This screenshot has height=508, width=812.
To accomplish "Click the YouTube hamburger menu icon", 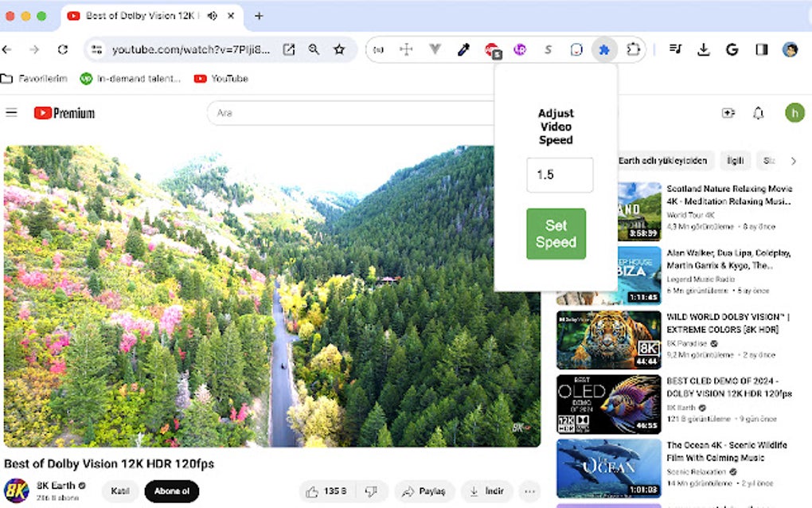I will 11,112.
